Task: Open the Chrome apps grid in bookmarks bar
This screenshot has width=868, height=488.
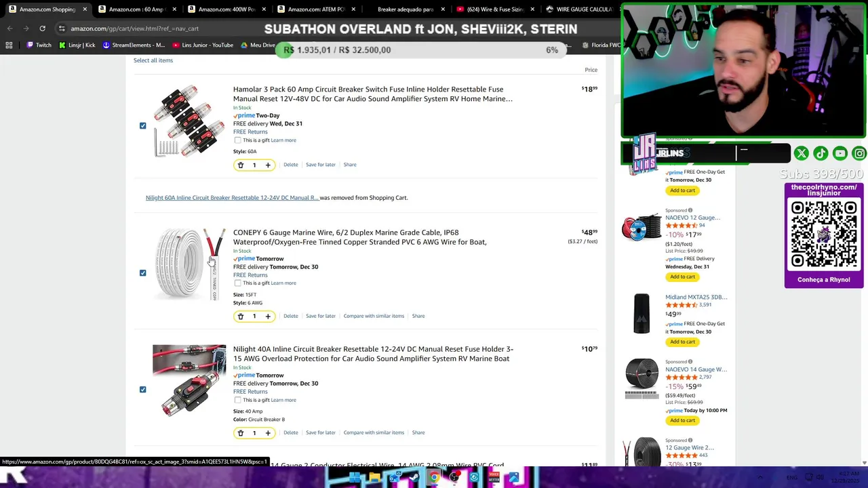Action: click(x=9, y=45)
